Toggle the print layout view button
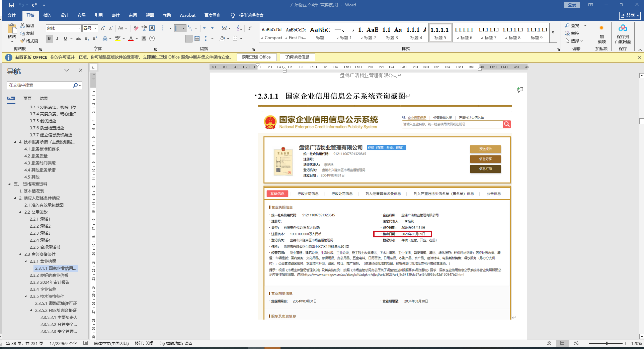Screen dimensions: 644x349 [x=563, y=343]
